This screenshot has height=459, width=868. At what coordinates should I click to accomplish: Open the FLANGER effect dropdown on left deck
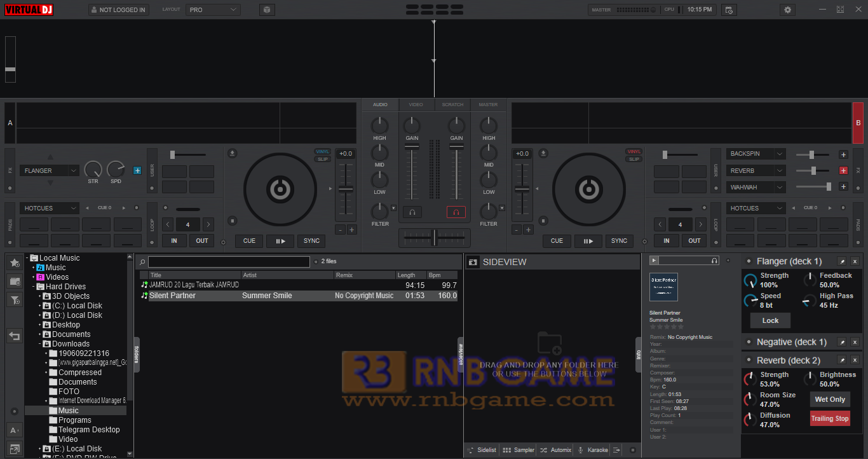(50, 170)
